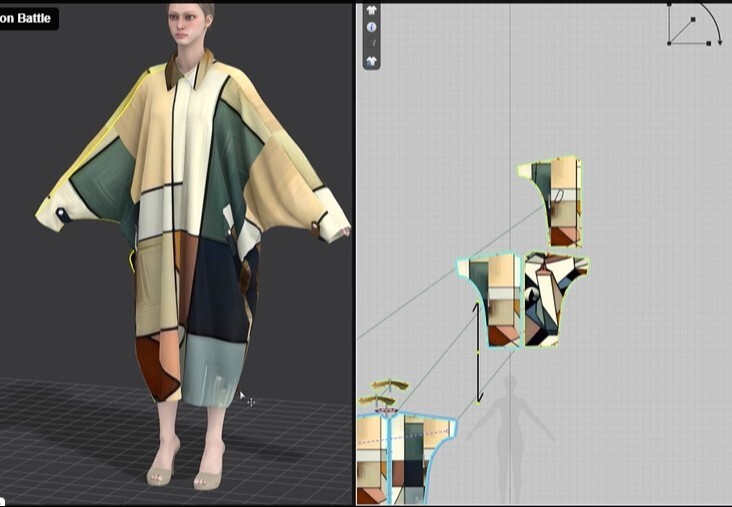732x507 pixels.
Task: Click the 'on Battle' label in the corner
Action: click(26, 18)
